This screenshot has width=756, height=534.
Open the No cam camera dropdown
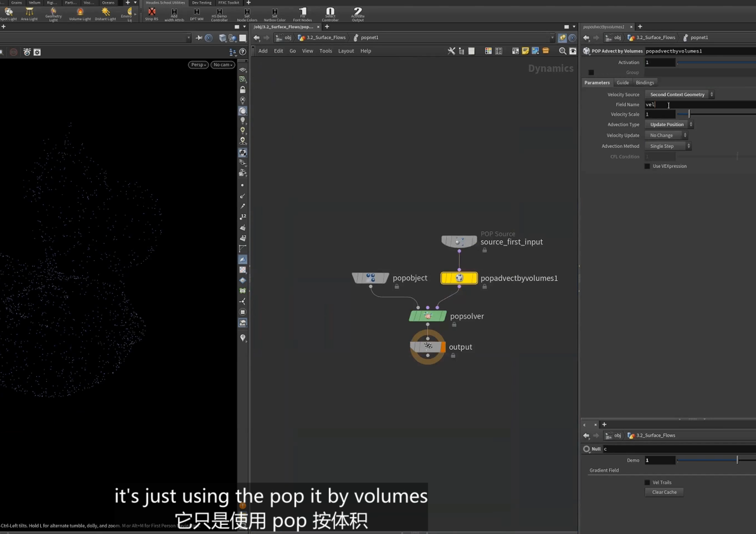(x=222, y=65)
